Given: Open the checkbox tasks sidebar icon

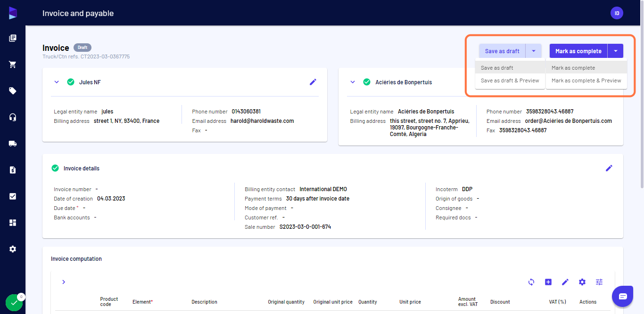Looking at the screenshot, I should tap(13, 196).
